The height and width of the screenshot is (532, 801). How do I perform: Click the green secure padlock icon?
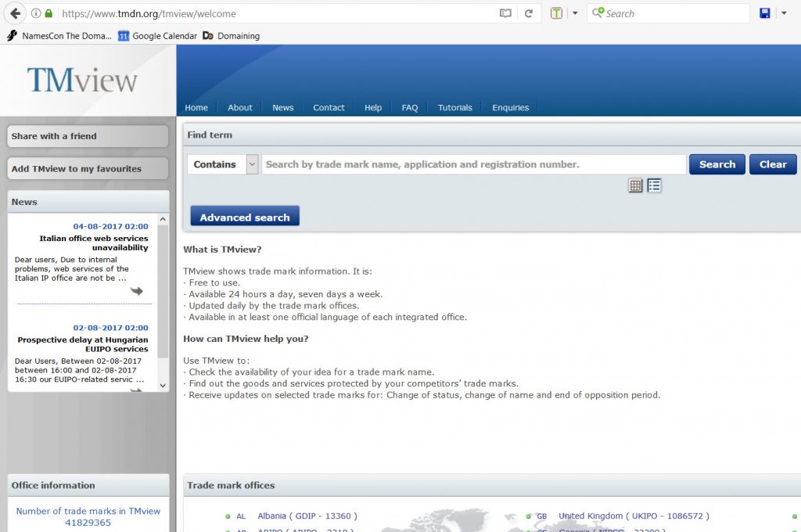(48, 13)
